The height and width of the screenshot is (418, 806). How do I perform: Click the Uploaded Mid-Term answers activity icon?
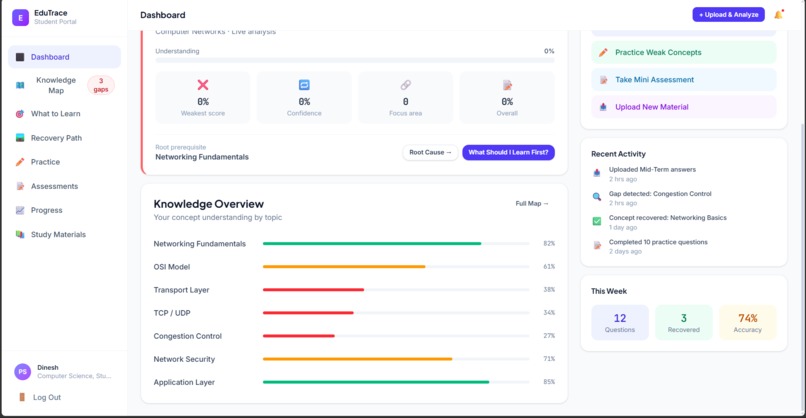(597, 173)
